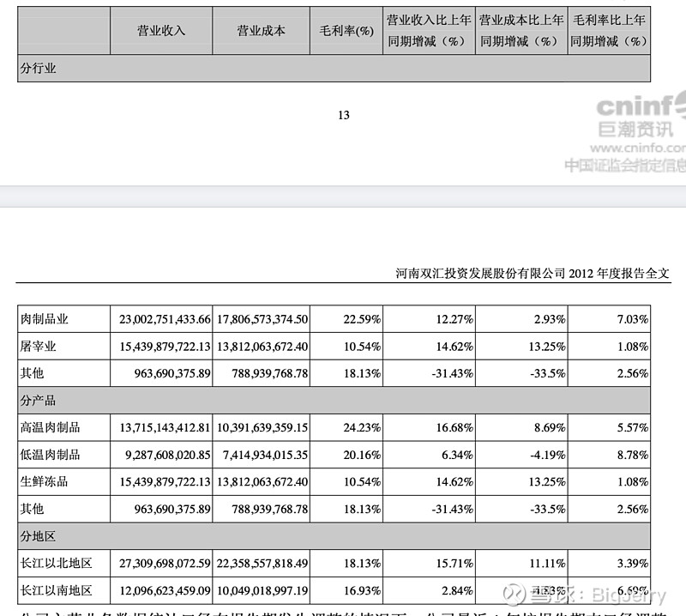Click 8.69% in the 高温肉制品 row
Image resolution: width=686 pixels, height=616 pixels.
[x=550, y=427]
